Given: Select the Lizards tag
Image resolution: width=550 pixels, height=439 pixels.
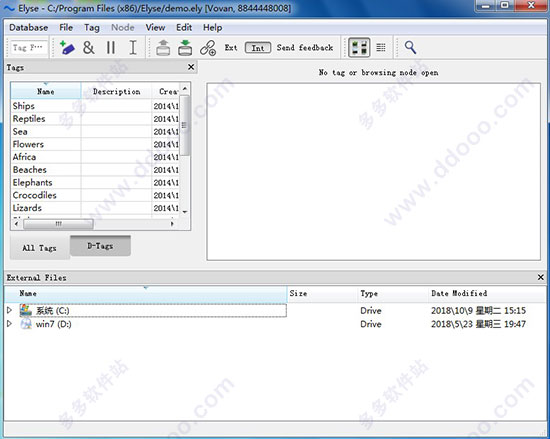Looking at the screenshot, I should click(x=27, y=208).
